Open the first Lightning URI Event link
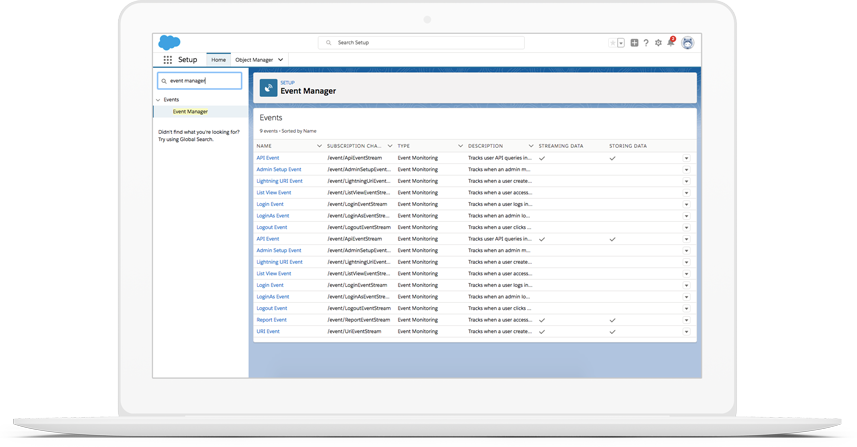Image resolution: width=857 pixels, height=447 pixels. click(x=279, y=181)
